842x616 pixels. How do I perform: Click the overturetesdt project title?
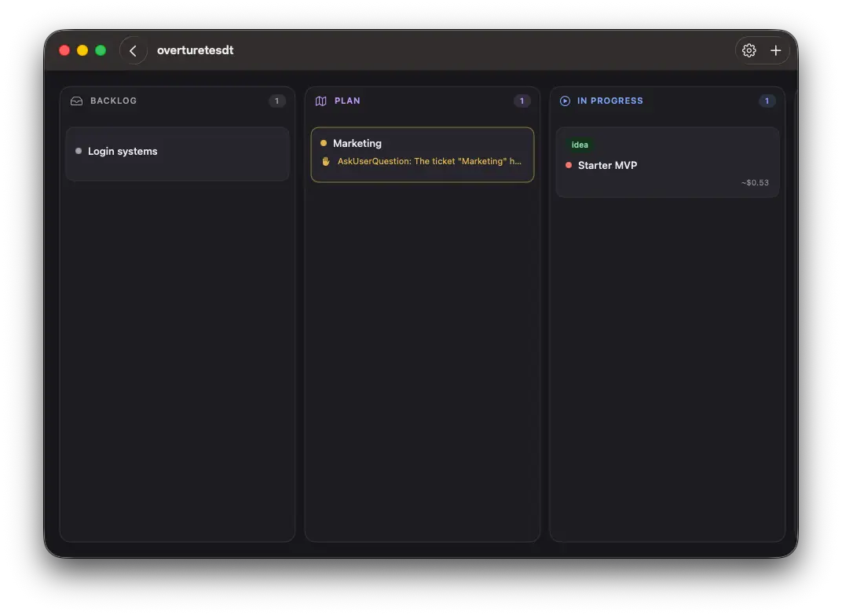tap(195, 50)
